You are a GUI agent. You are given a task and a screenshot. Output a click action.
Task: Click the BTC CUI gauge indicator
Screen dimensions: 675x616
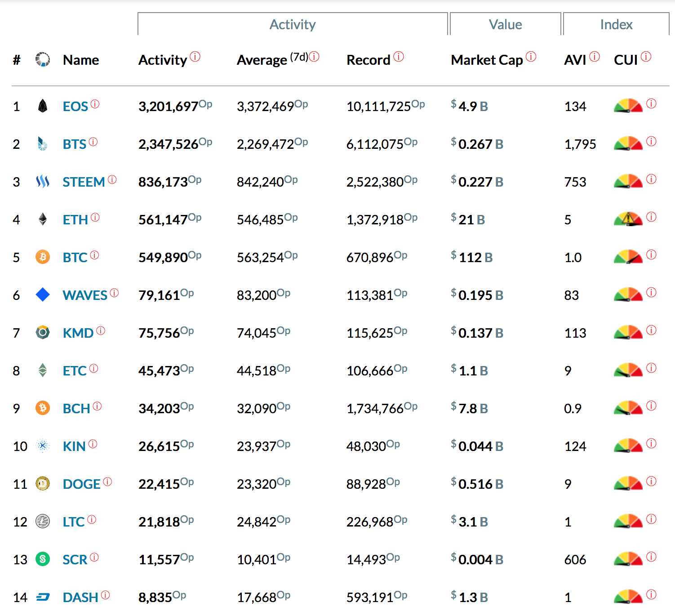click(628, 257)
